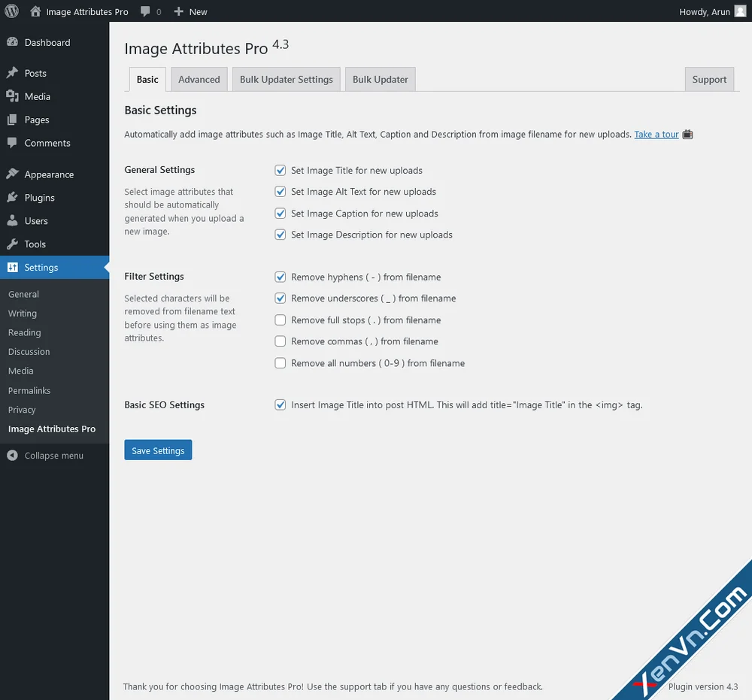The height and width of the screenshot is (700, 752).
Task: Disable Remove hyphens from filename
Action: click(280, 277)
